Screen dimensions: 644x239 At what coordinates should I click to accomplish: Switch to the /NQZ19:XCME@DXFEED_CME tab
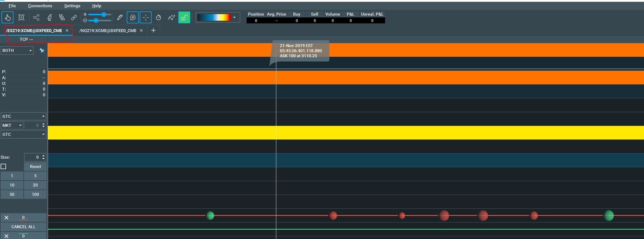click(x=108, y=31)
